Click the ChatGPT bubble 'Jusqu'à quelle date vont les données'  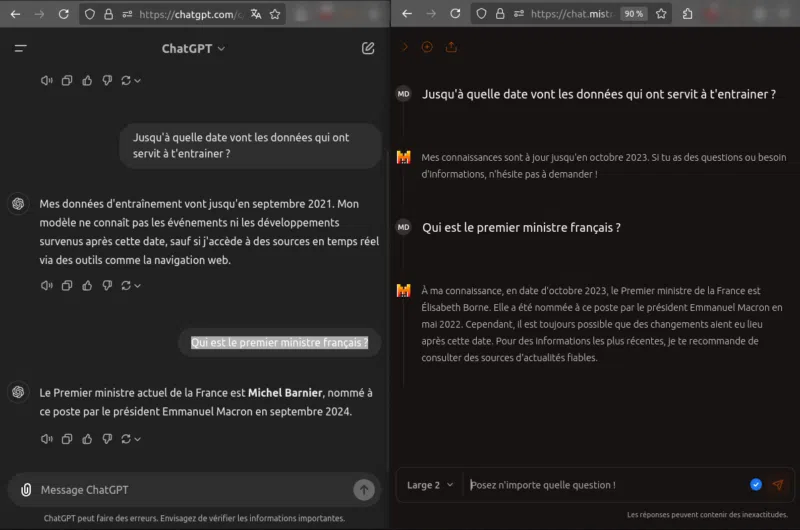tap(250, 145)
